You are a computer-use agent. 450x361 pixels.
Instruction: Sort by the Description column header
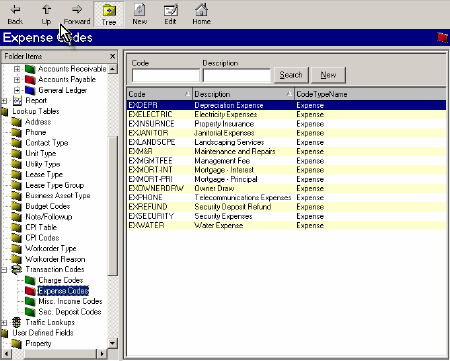244,94
